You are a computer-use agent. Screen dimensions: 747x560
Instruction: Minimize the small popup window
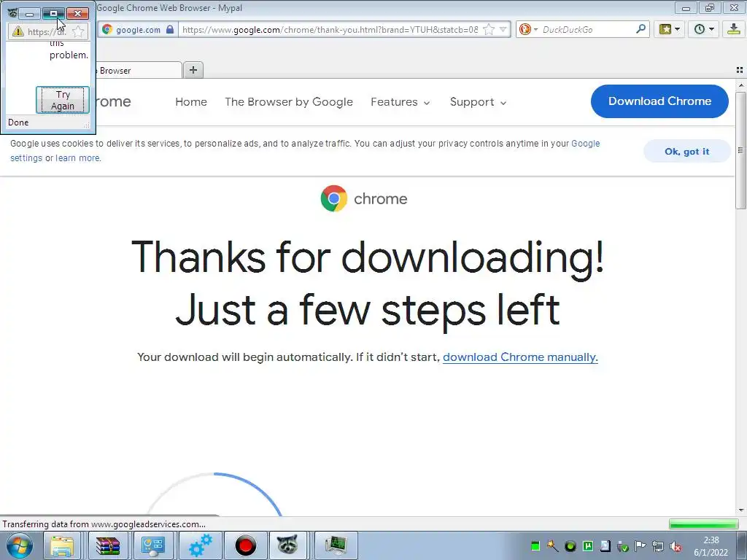click(29, 13)
